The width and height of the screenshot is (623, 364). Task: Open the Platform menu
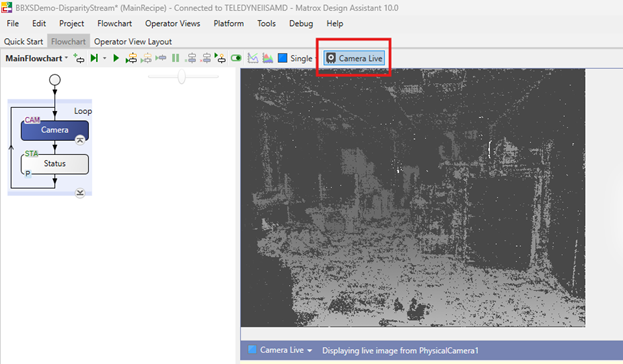(228, 23)
